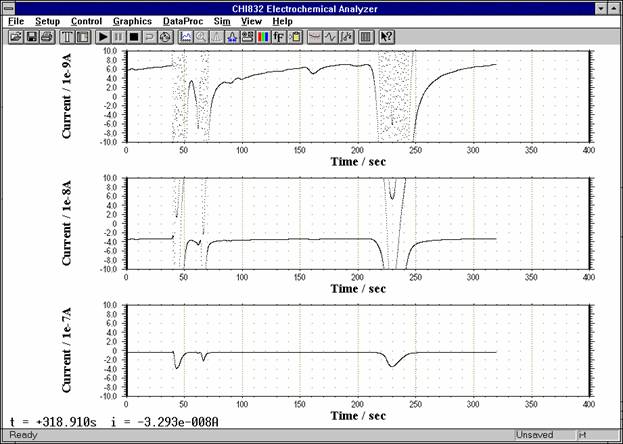623x444 pixels.
Task: Open Technique selection (T icon)
Action: [x=67, y=37]
